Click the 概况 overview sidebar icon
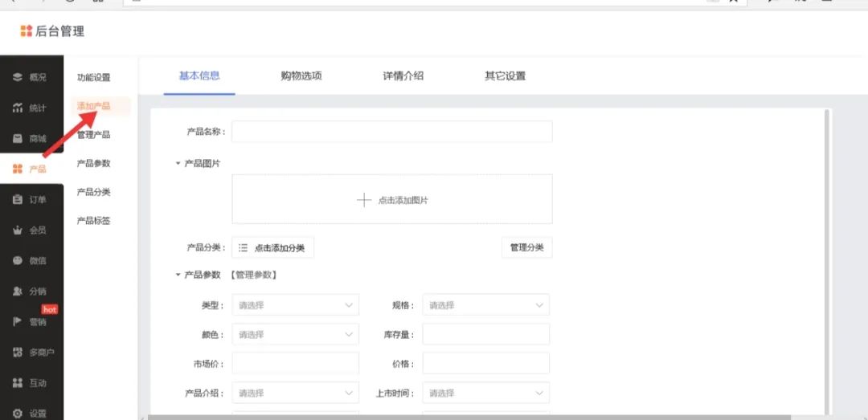868x420 pixels. click(17, 78)
